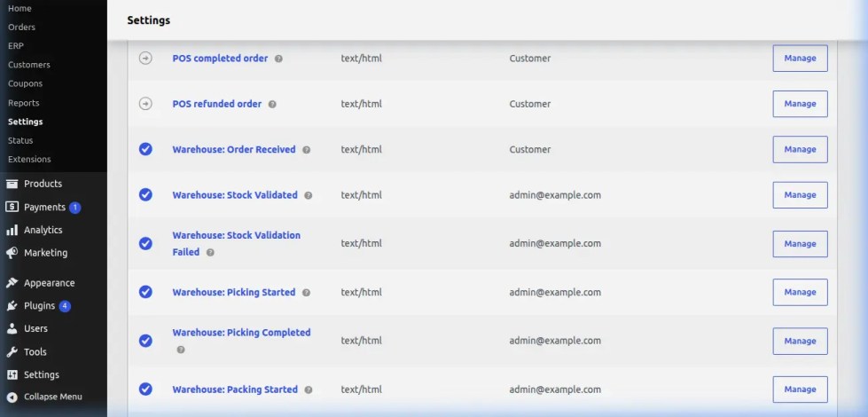Image resolution: width=868 pixels, height=417 pixels.
Task: Manage the Warehouse: Stock Validated email
Action: (x=800, y=195)
